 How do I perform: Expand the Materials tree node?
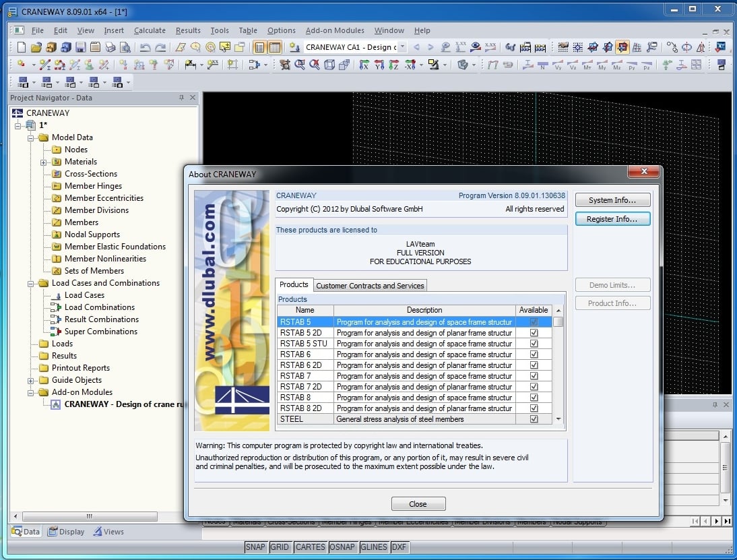tap(43, 162)
